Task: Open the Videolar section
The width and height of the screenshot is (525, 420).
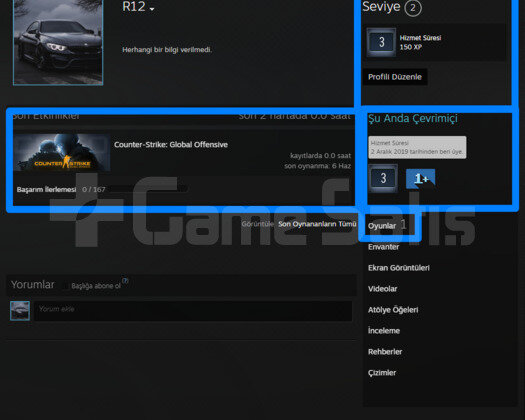Action: click(382, 289)
